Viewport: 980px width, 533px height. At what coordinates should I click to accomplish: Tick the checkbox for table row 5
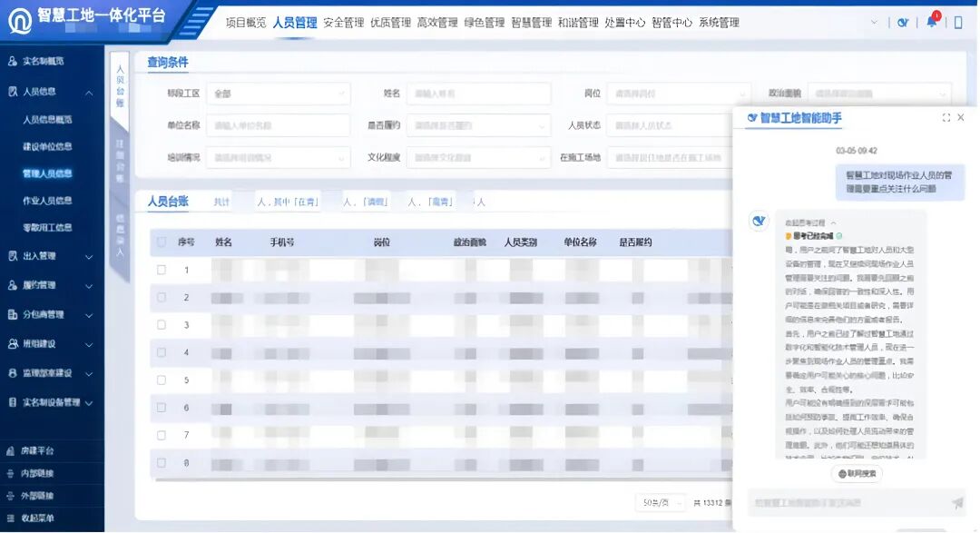click(162, 379)
